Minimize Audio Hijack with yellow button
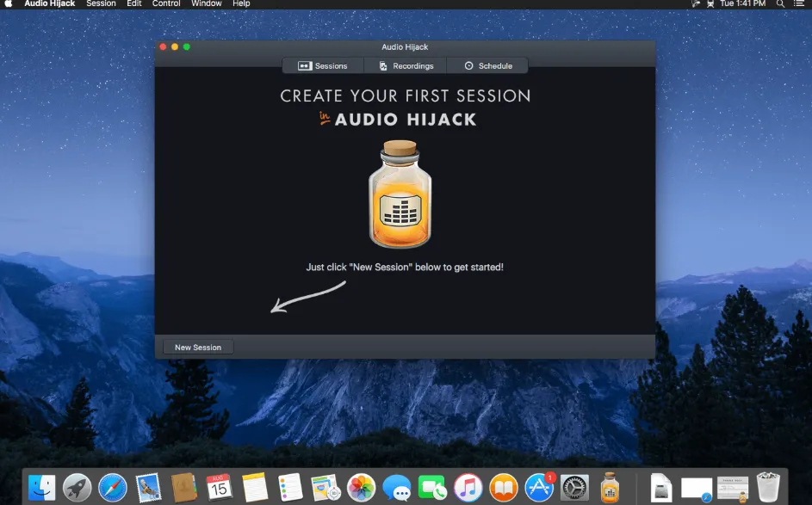The image size is (812, 505). click(x=175, y=46)
